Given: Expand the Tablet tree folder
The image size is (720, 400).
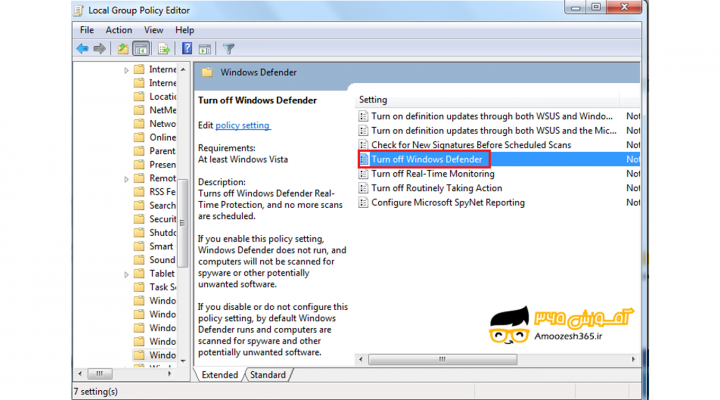Looking at the screenshot, I should (x=126, y=275).
